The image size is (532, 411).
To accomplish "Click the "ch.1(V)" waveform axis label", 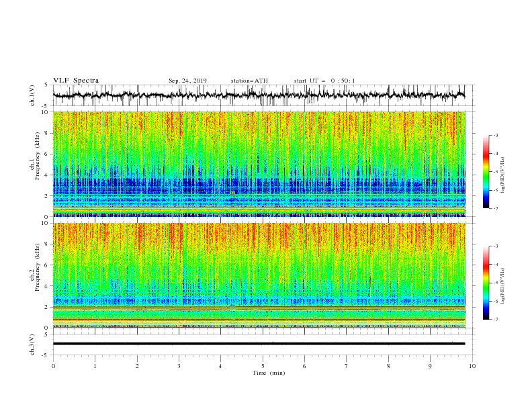I will (x=32, y=95).
